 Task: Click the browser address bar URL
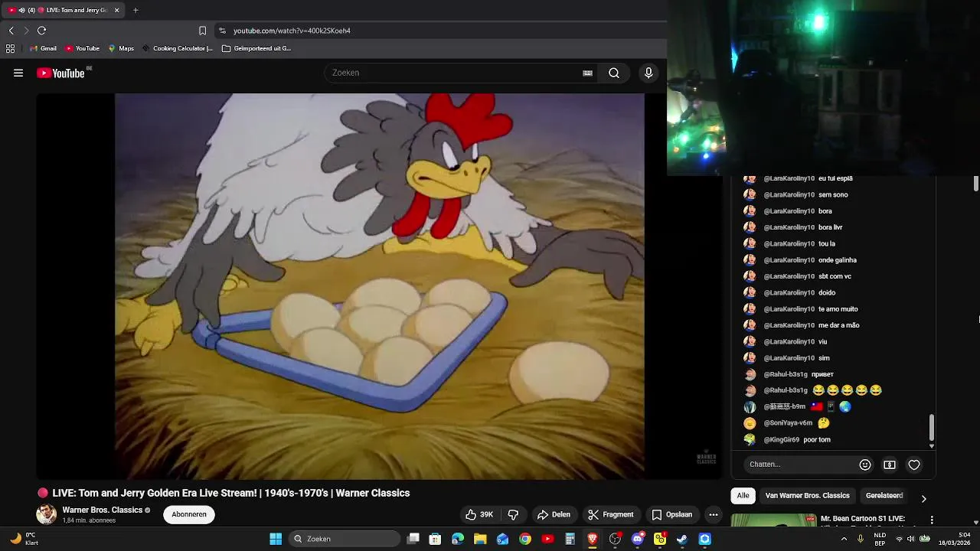pyautogui.click(x=292, y=31)
